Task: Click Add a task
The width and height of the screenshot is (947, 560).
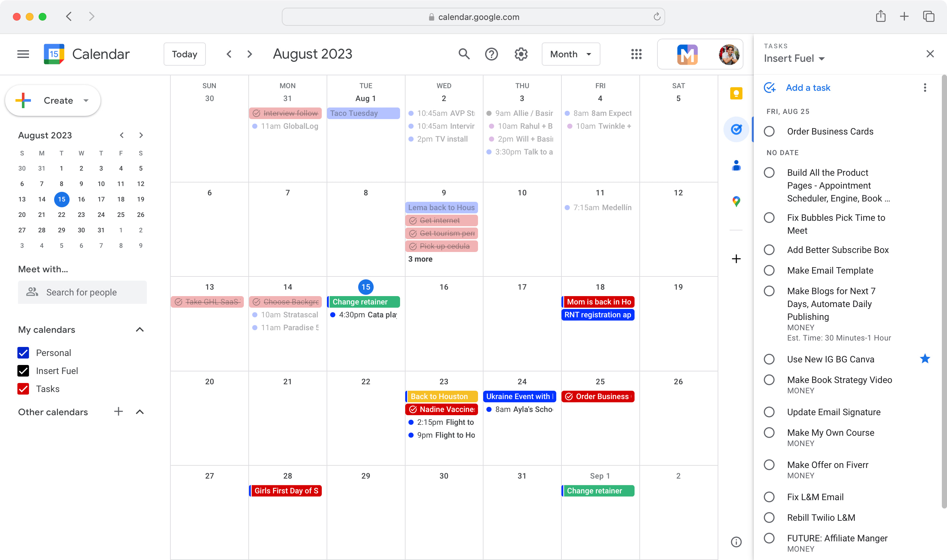Action: click(808, 87)
